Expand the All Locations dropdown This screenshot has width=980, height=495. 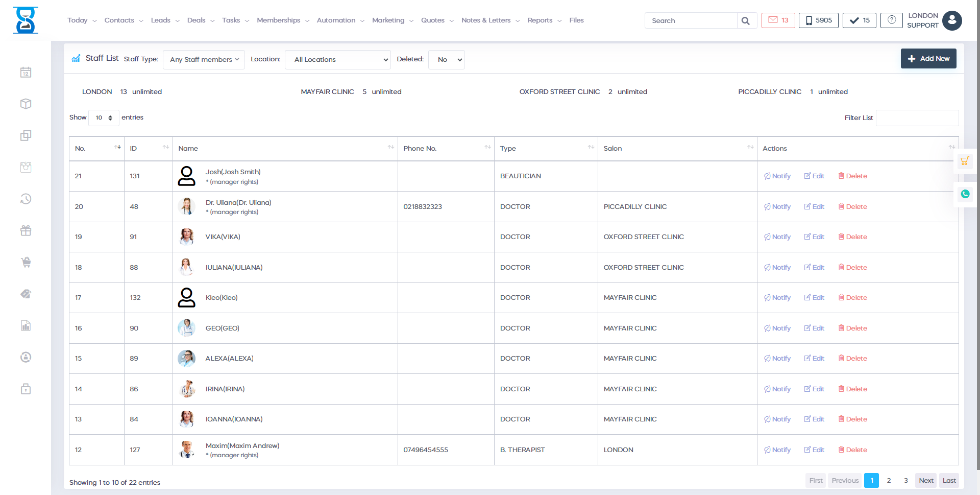(x=337, y=60)
